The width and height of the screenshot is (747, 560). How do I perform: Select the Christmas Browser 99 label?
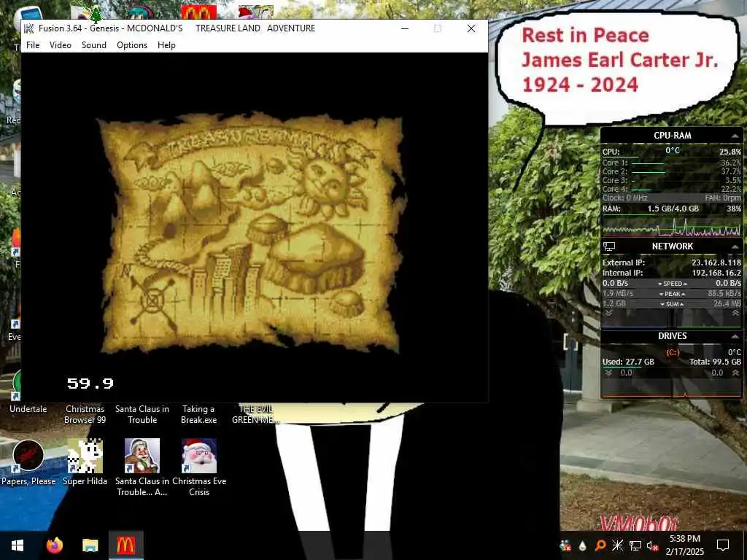pyautogui.click(x=85, y=414)
